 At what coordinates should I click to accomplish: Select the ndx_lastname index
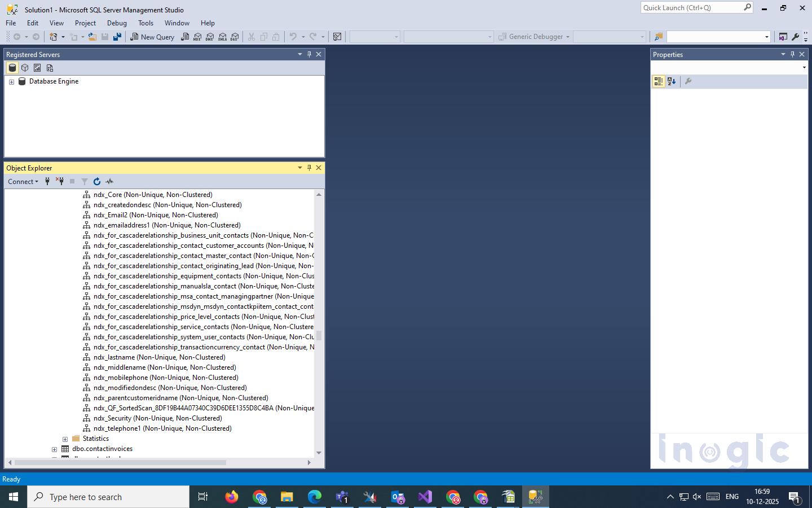[159, 357]
